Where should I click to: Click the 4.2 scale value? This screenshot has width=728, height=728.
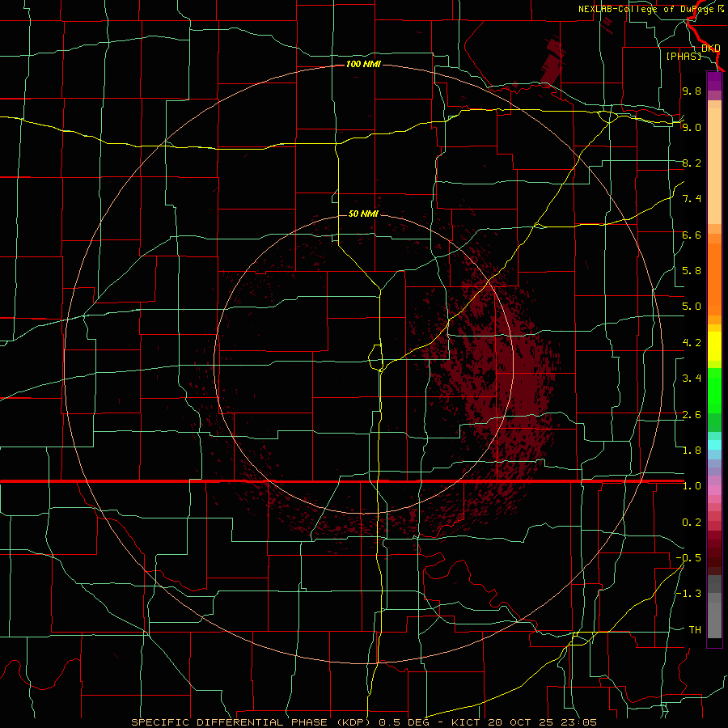[x=692, y=343]
